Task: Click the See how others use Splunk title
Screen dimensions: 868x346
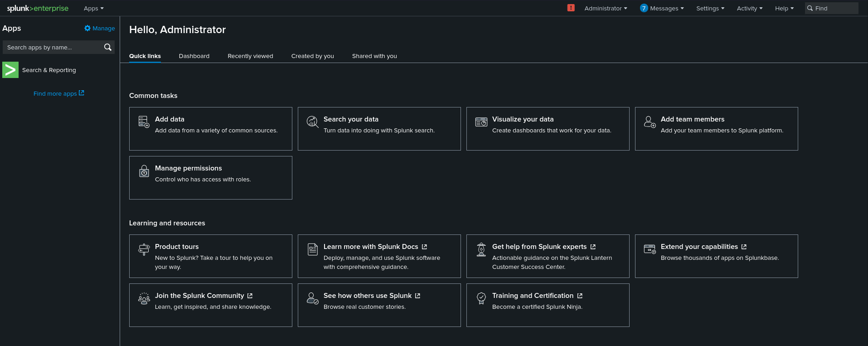Action: click(x=368, y=296)
